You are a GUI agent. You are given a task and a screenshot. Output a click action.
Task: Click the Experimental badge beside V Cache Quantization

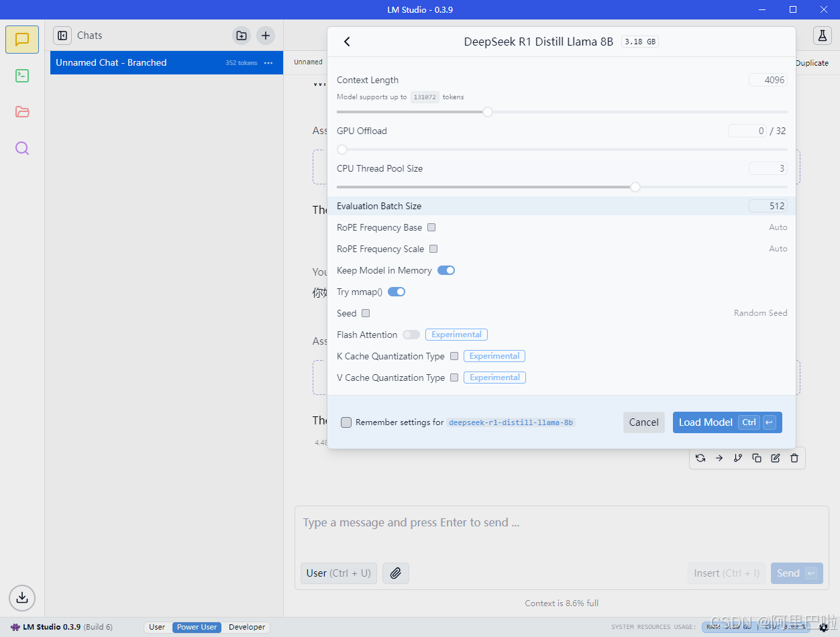[x=494, y=378]
